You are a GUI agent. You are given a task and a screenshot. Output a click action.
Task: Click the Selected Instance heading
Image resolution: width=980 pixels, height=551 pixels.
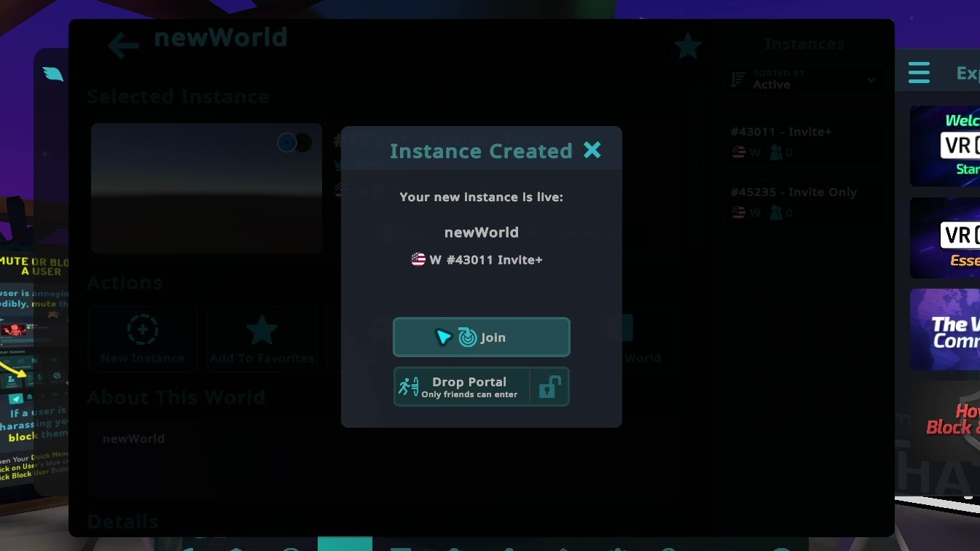click(179, 96)
